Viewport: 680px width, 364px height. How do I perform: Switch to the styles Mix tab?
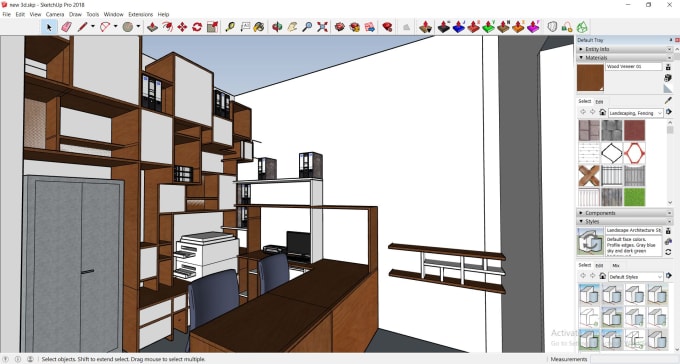click(616, 265)
